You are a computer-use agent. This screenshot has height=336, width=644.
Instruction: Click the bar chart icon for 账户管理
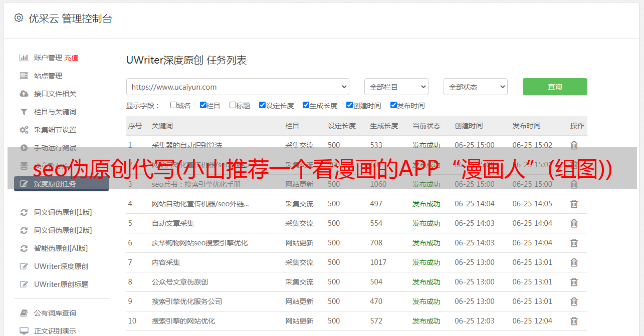point(24,58)
